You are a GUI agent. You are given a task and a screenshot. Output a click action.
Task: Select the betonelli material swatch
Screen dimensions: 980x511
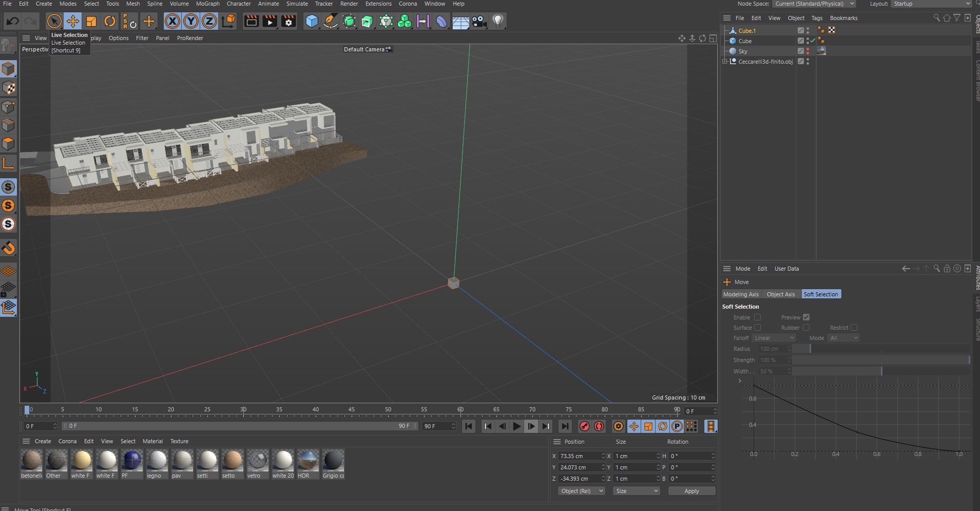pyautogui.click(x=31, y=460)
